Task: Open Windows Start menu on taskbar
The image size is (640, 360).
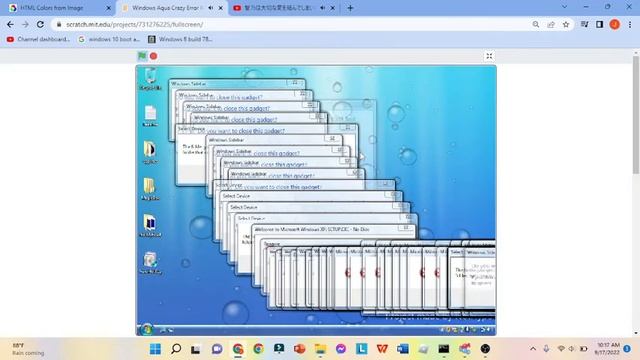Action: coord(155,349)
